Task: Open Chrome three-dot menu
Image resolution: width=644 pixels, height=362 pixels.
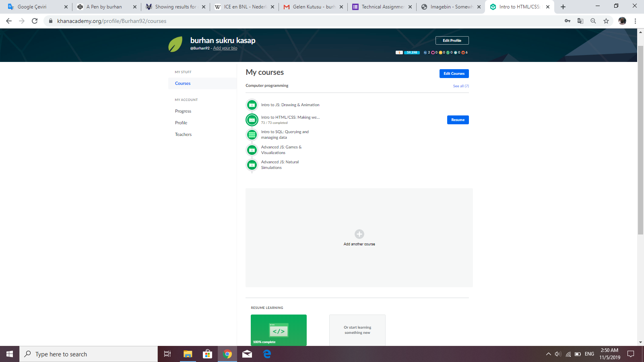Action: tap(636, 21)
